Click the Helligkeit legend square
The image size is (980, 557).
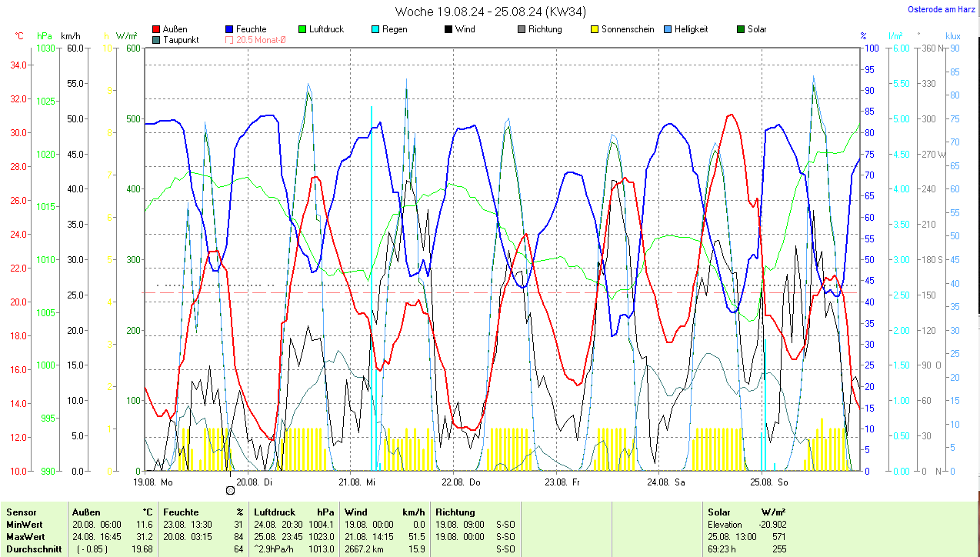point(668,30)
